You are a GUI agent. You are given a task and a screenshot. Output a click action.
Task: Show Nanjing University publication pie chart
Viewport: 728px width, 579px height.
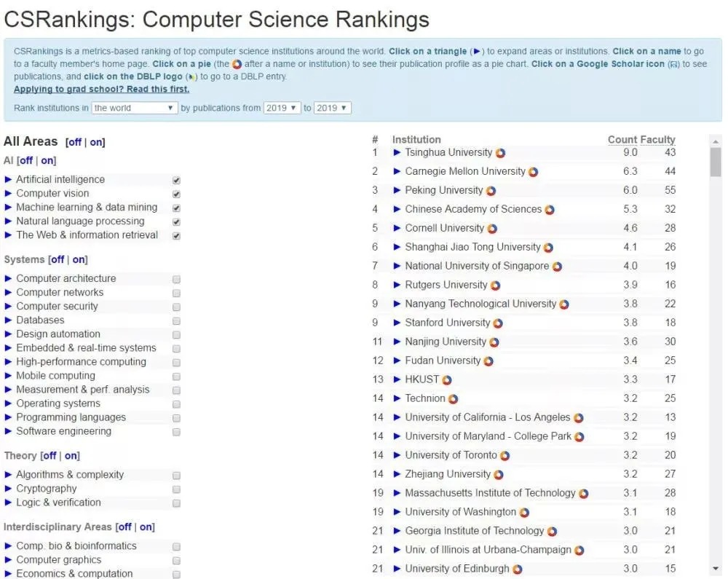click(x=494, y=342)
